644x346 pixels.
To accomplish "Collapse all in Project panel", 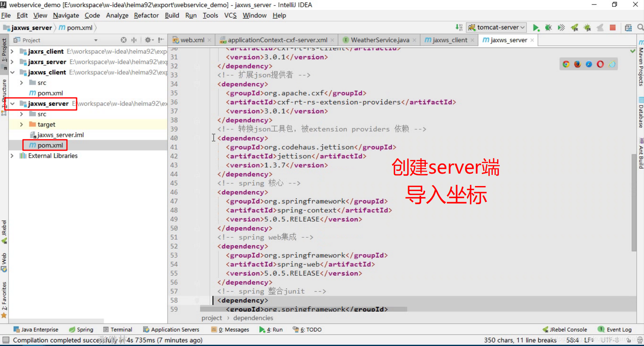I will point(134,40).
